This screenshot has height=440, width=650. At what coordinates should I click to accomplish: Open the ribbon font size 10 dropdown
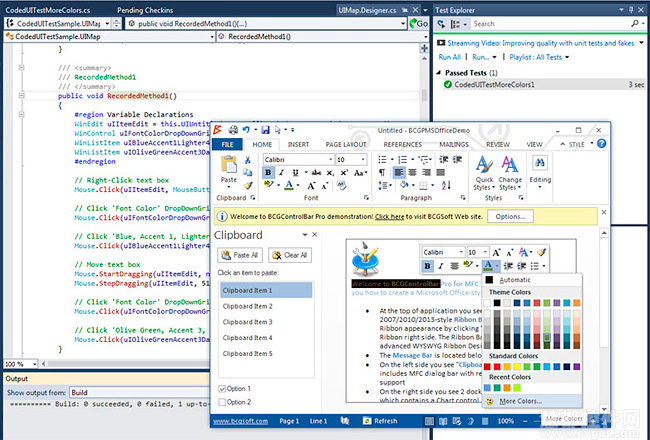(x=363, y=160)
